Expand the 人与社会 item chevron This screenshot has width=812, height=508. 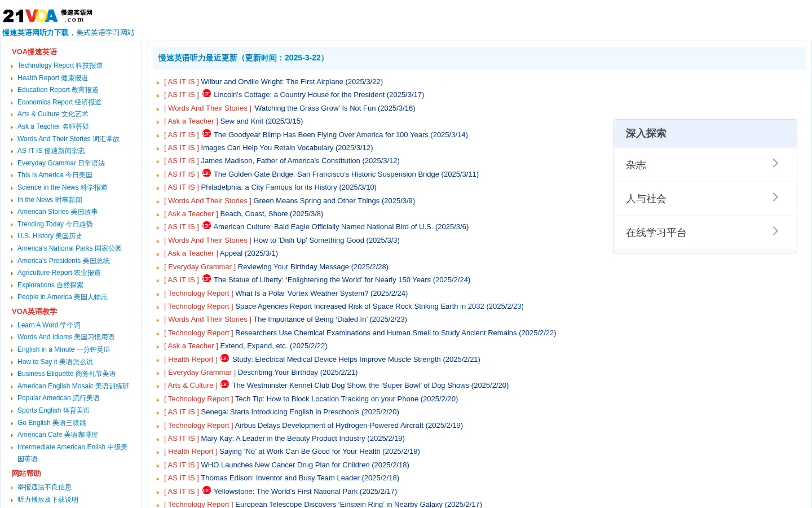click(x=775, y=197)
